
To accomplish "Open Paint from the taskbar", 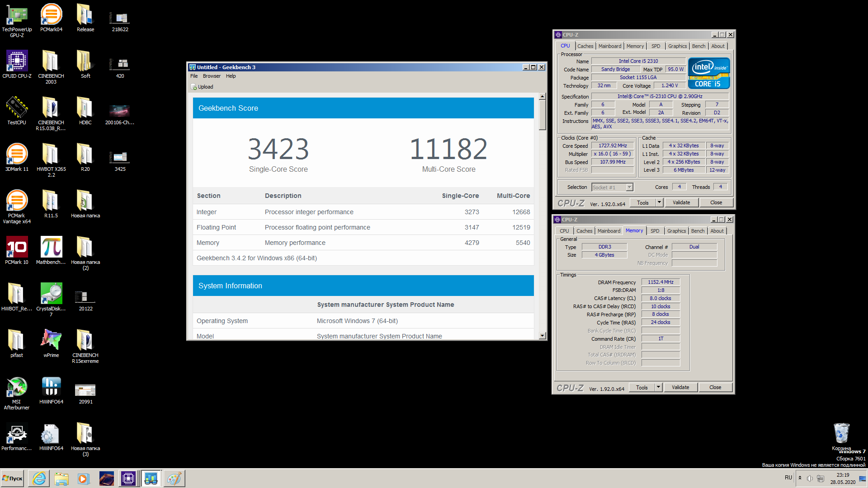I will pos(174,479).
